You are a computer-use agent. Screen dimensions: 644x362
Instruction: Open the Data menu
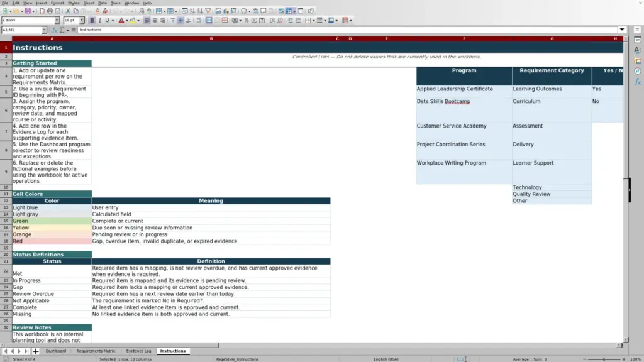point(103,3)
